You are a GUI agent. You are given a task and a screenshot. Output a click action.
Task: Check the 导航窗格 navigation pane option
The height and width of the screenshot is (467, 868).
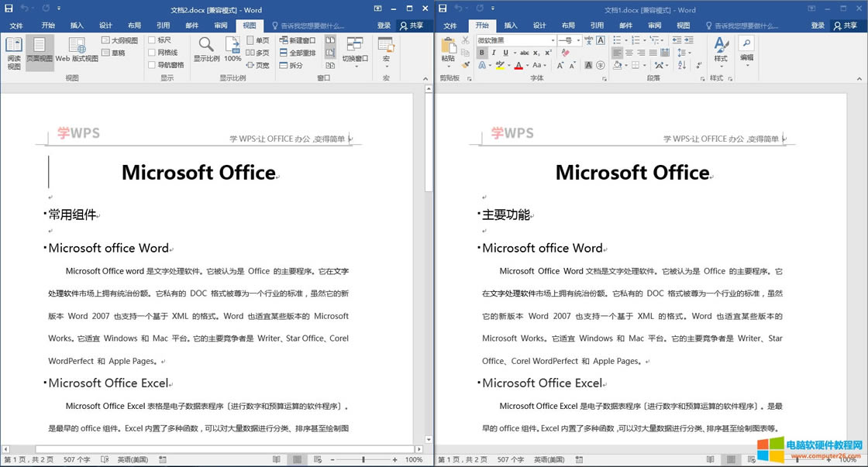point(152,65)
